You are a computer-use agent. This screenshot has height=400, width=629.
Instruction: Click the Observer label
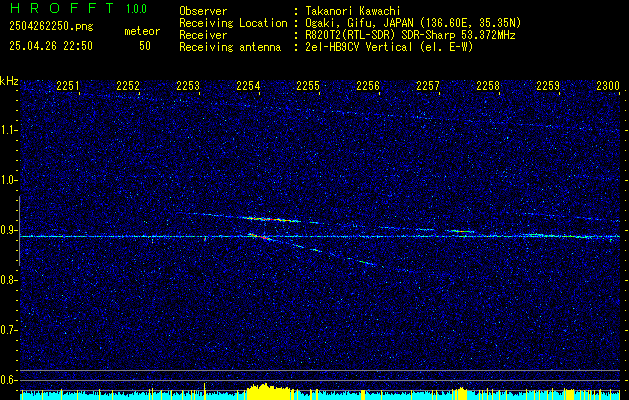tap(203, 11)
